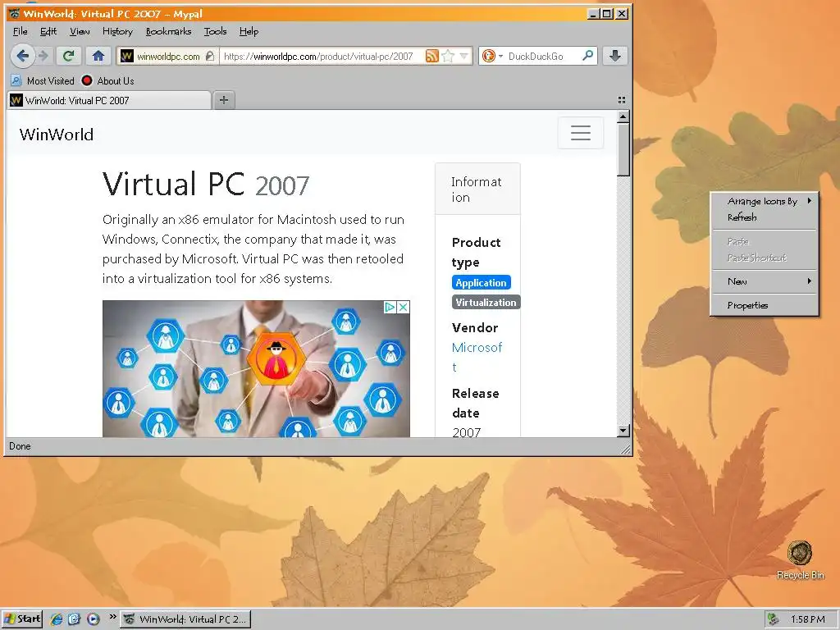Open the About Us bookmark
Screen dimensions: 840x630
coord(107,81)
